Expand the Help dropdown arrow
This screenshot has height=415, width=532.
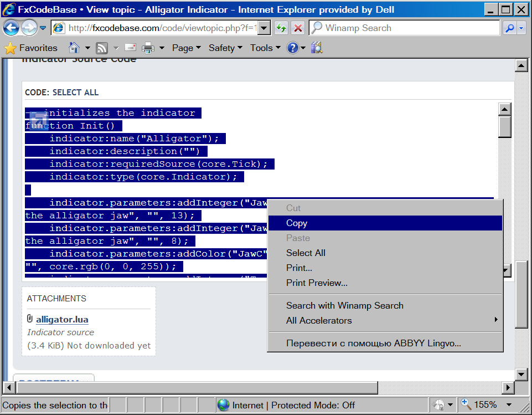click(x=303, y=48)
